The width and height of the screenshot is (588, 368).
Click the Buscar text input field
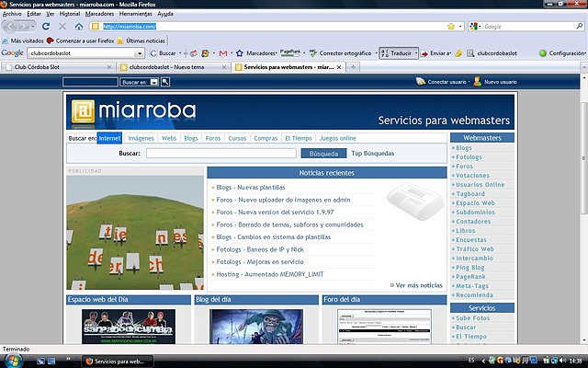click(x=221, y=154)
